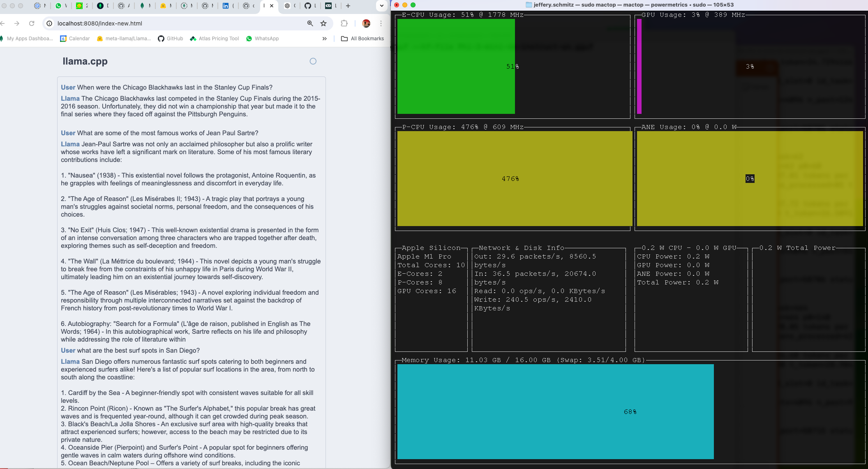Go back in Chrome

[x=2, y=23]
